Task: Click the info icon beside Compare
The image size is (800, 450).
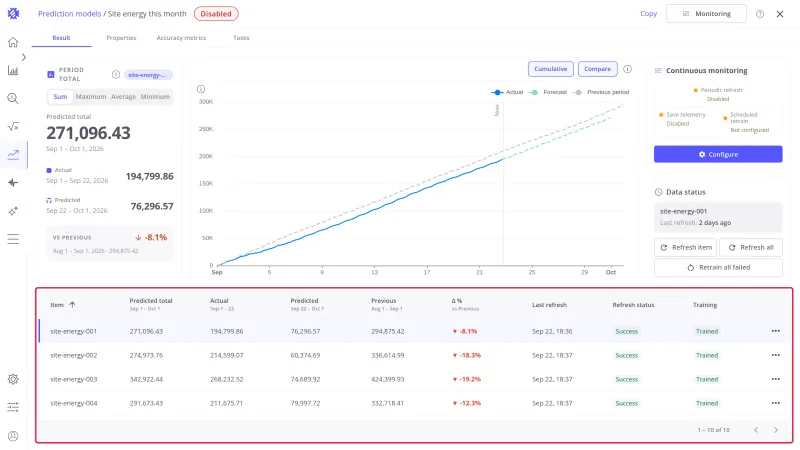Action: coord(627,69)
